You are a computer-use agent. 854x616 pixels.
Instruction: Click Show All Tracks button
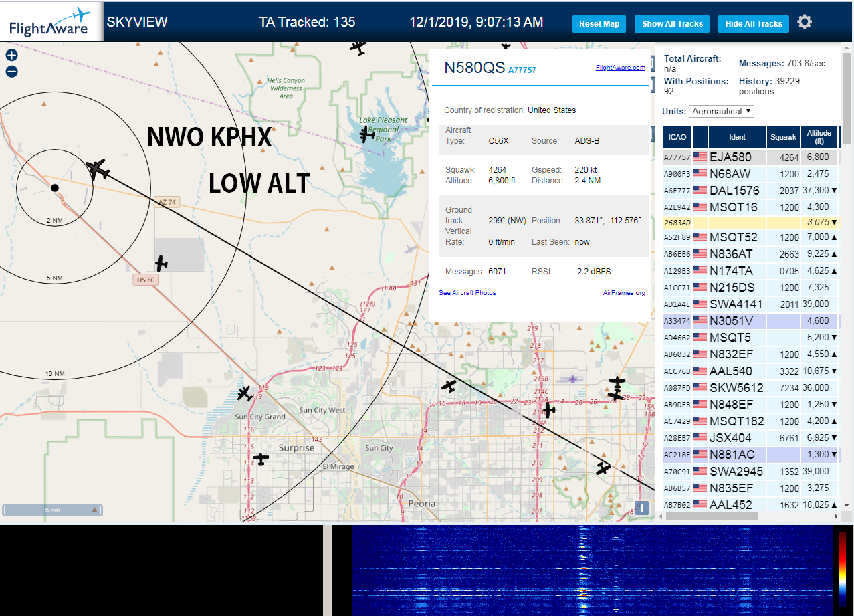pos(672,23)
